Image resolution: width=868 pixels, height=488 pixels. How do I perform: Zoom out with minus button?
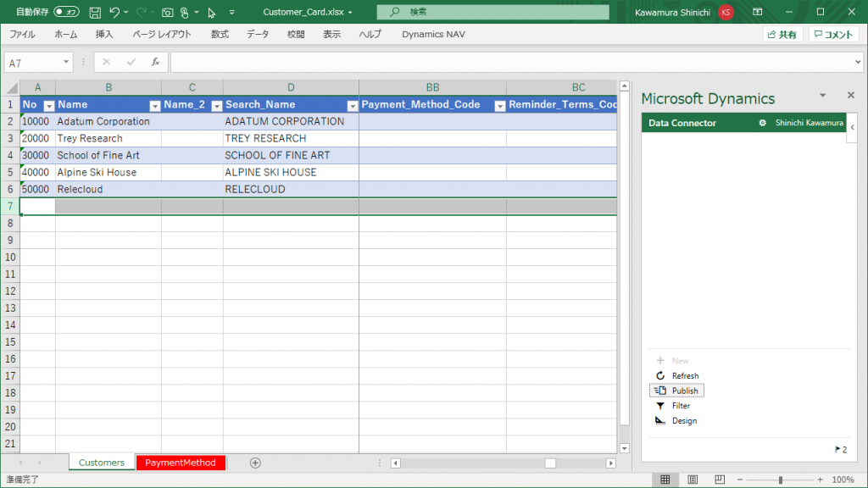click(x=740, y=480)
